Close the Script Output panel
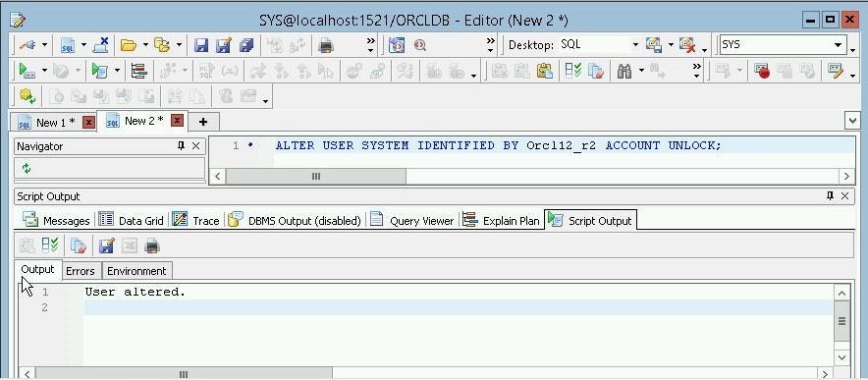This screenshot has width=868, height=380. point(844,196)
